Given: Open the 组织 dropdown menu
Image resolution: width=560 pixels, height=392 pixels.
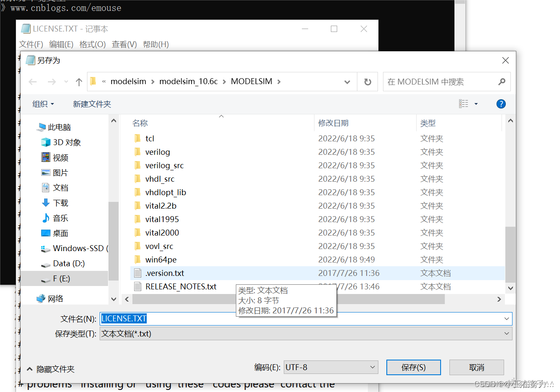Looking at the screenshot, I should coord(43,104).
